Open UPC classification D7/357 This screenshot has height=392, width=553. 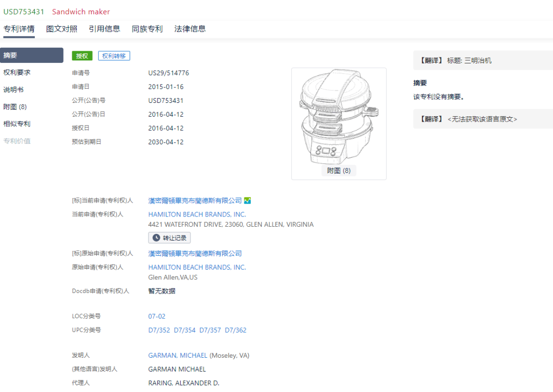click(210, 330)
